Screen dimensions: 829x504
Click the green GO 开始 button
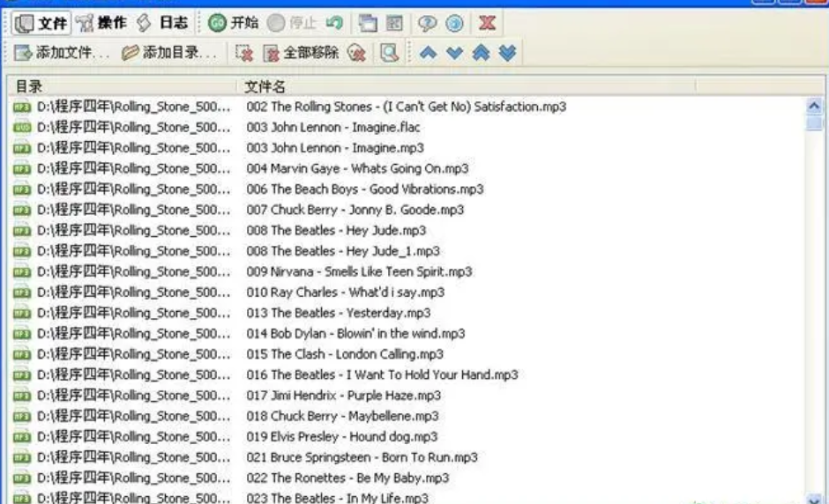[233, 23]
